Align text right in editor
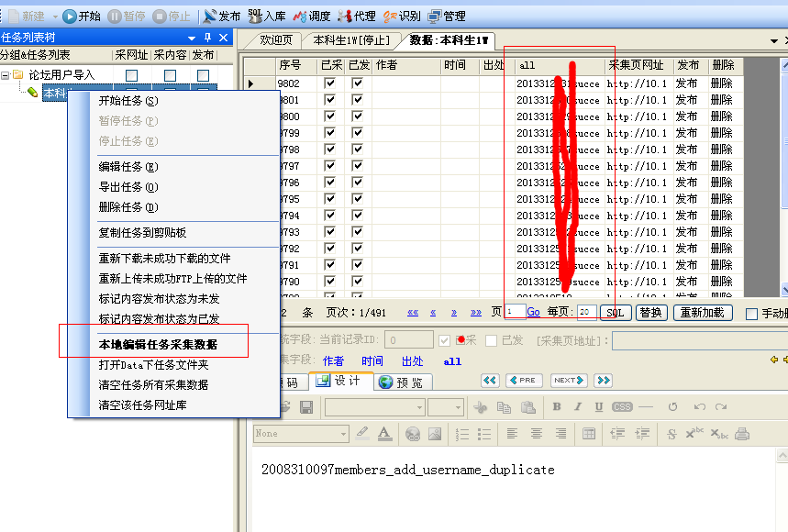Viewport: 788px width, 532px height. [560, 434]
